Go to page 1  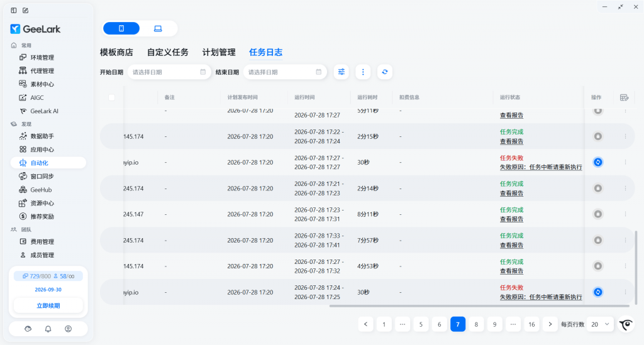384,324
